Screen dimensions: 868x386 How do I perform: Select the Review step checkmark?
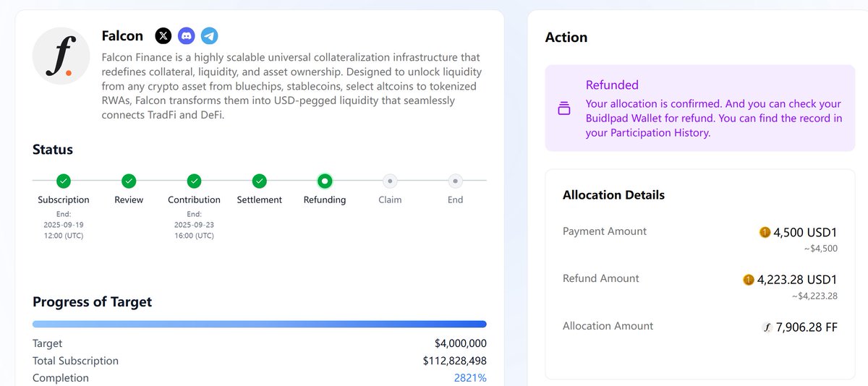pyautogui.click(x=129, y=181)
